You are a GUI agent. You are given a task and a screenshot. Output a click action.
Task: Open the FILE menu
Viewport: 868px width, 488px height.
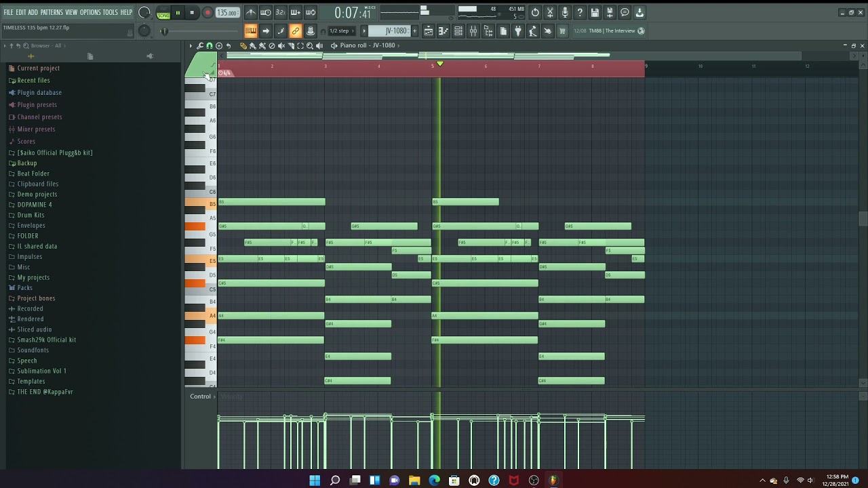point(8,12)
